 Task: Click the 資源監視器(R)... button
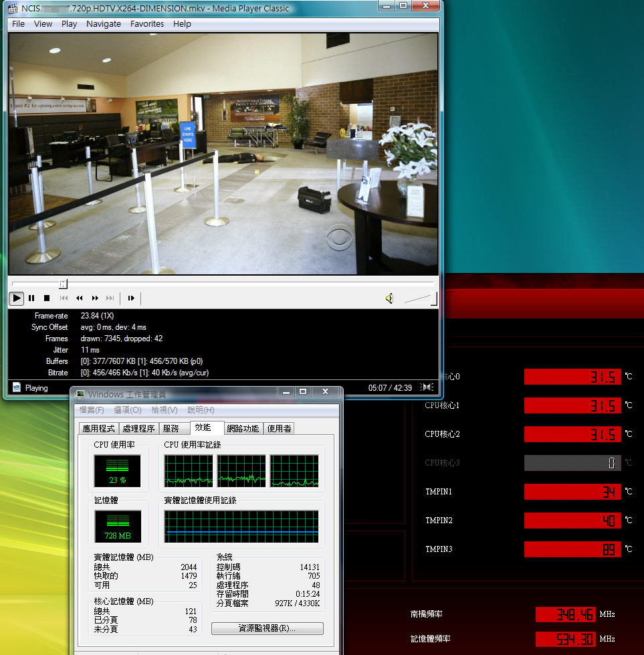click(x=267, y=628)
